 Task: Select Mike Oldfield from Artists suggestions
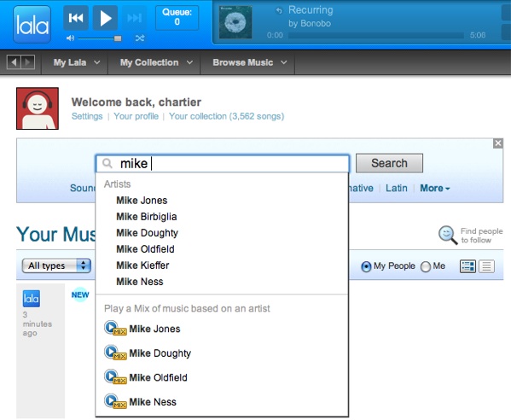145,249
